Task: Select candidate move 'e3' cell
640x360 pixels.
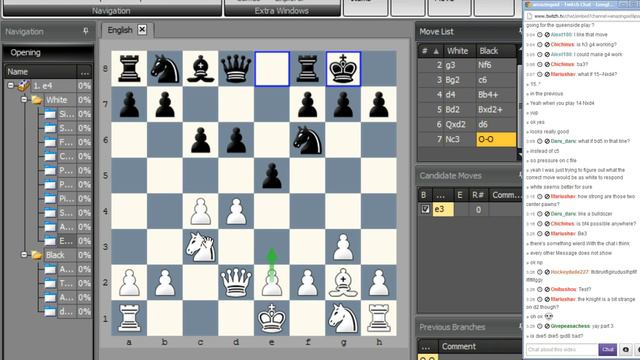Action: 443,209
